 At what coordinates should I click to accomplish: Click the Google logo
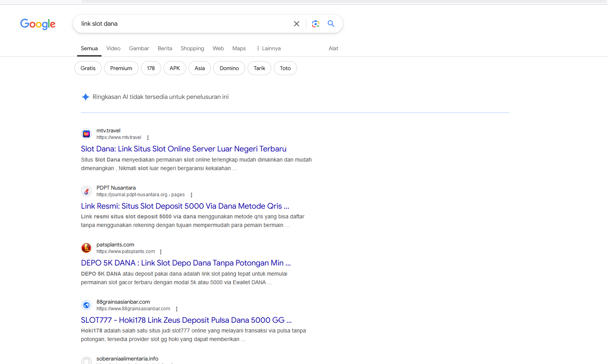(38, 24)
